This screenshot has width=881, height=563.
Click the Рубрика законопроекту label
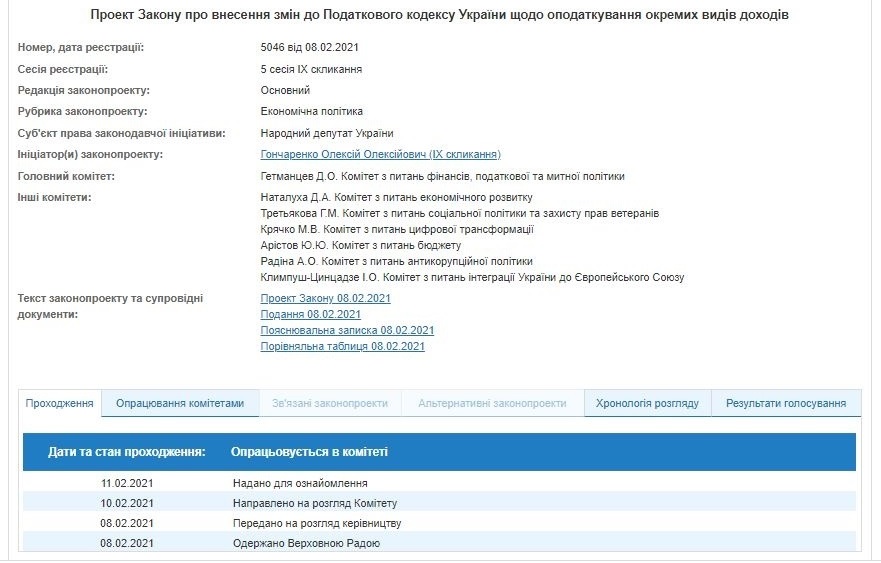[x=82, y=111]
